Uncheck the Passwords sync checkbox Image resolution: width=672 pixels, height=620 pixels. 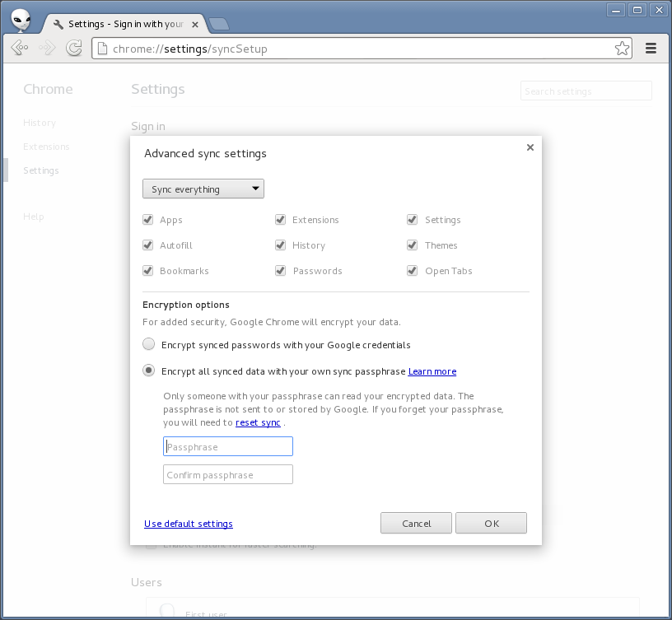(x=280, y=270)
